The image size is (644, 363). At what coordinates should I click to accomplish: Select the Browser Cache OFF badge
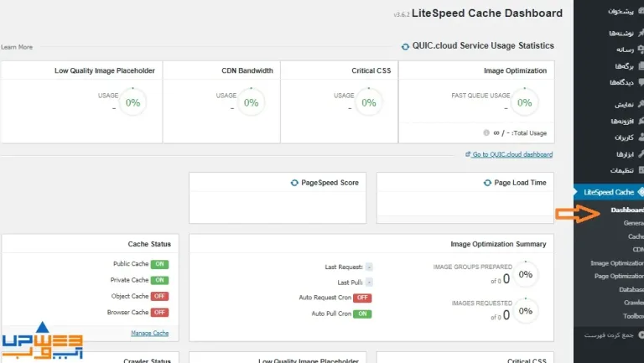click(x=159, y=312)
